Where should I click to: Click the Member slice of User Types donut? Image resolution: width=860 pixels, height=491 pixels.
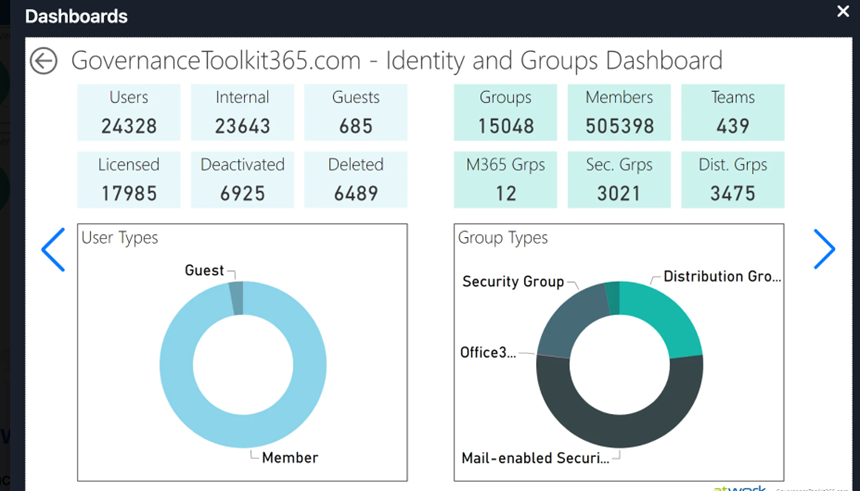point(243,431)
